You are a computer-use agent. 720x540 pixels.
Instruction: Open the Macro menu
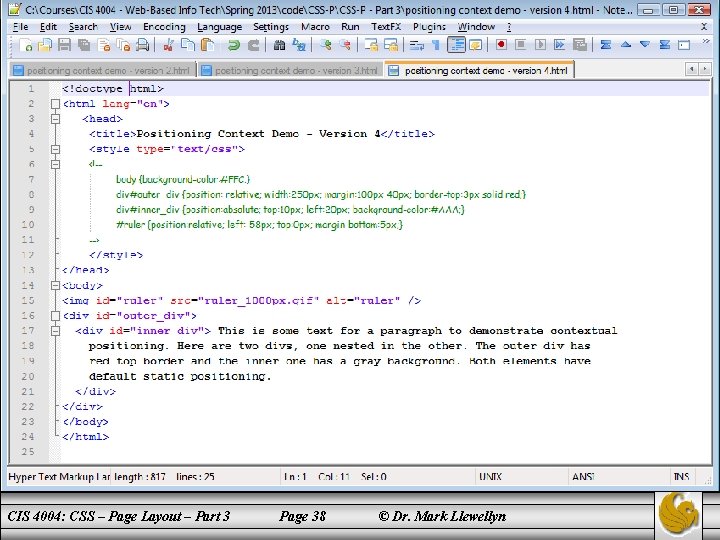pyautogui.click(x=315, y=27)
